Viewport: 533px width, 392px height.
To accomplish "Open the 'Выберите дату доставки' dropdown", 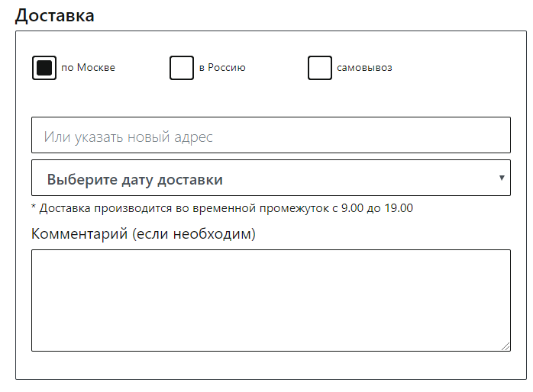I will 271,178.
